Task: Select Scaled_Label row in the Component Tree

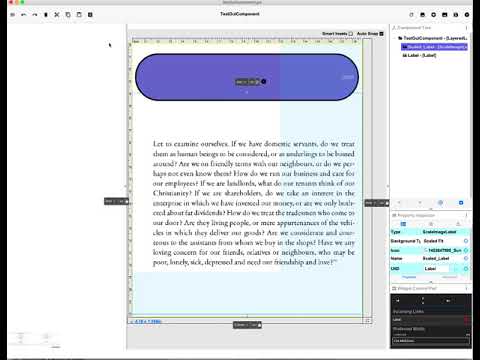Action: [434, 47]
